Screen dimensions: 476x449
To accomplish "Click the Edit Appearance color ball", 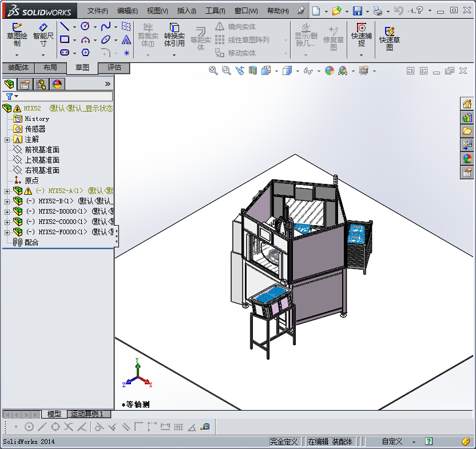I will pos(330,71).
